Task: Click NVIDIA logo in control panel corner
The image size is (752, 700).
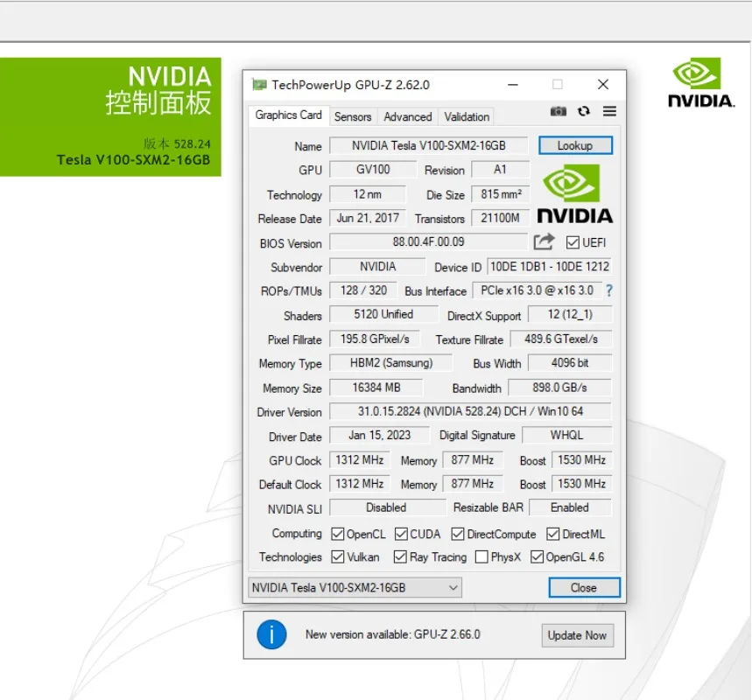Action: click(700, 82)
